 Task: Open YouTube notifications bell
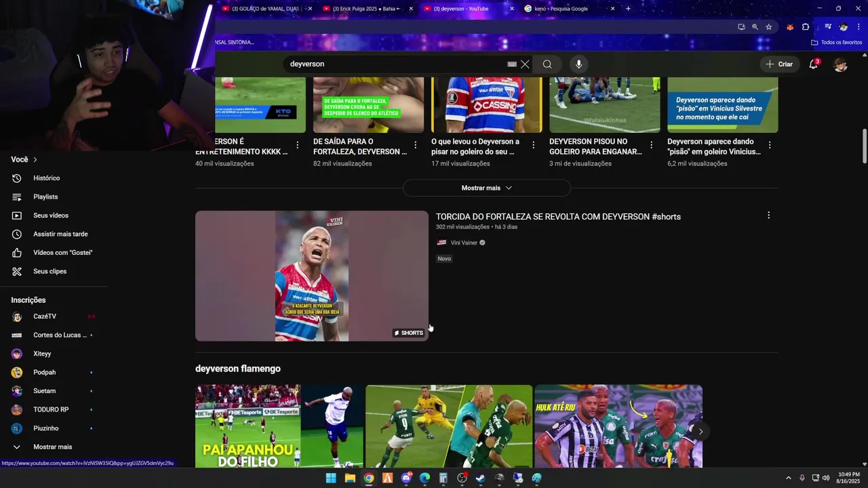[814, 64]
